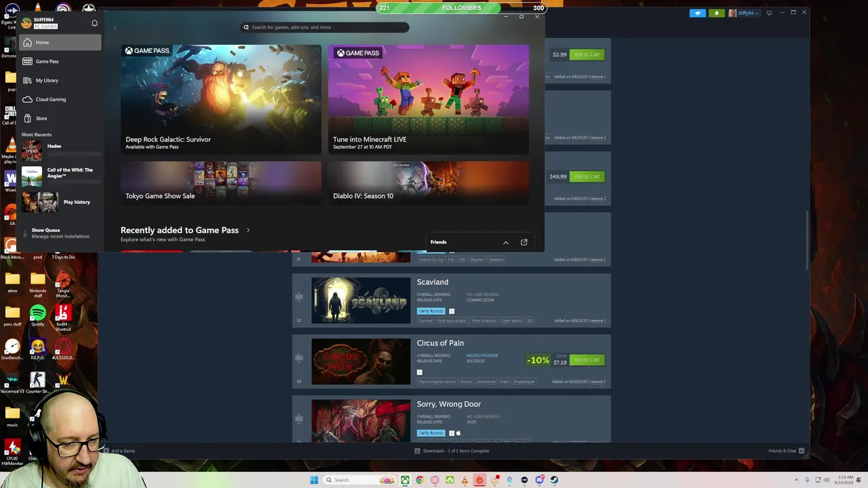This screenshot has width=868, height=488.
Task: Click Psychological Horror tag on Circus of Pain
Action: (437, 382)
